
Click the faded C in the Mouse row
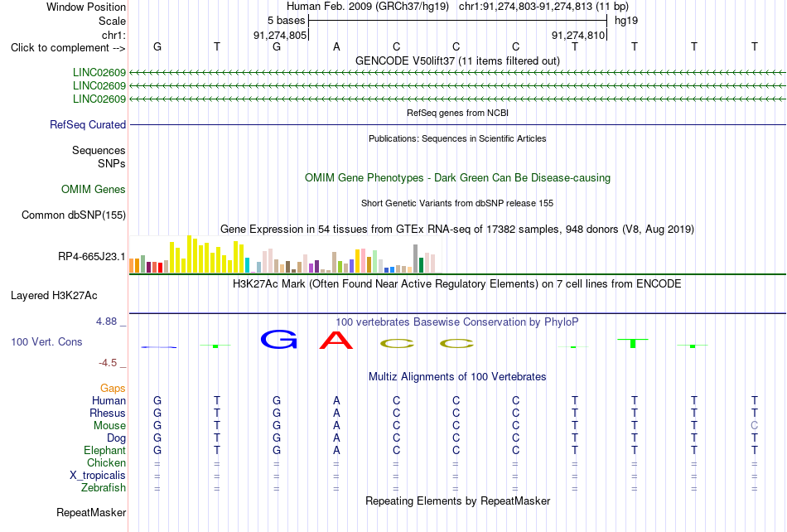click(x=754, y=425)
